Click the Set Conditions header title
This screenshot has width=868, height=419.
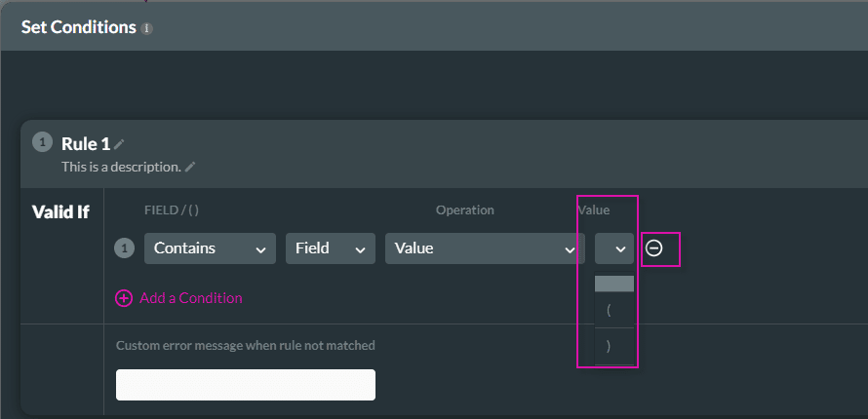coord(78,27)
